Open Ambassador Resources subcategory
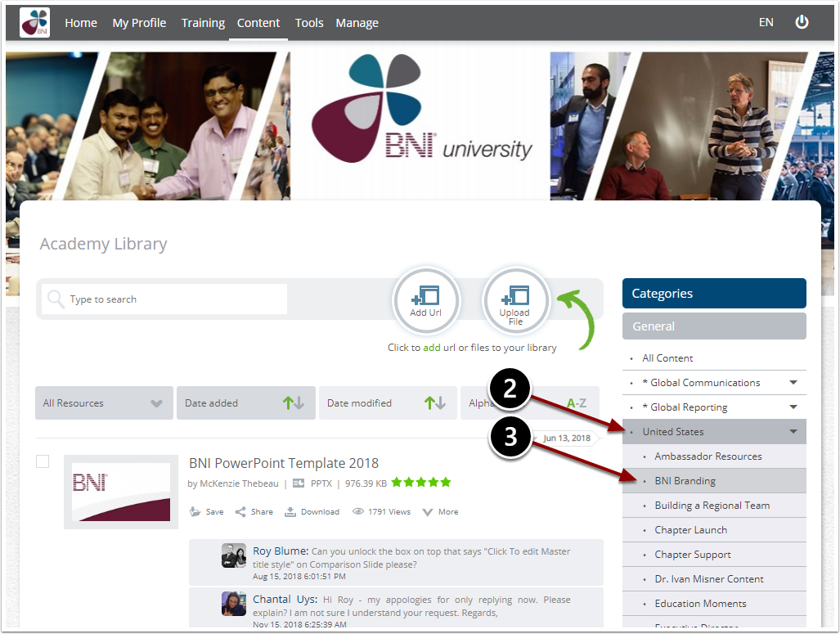The image size is (840, 634). point(714,456)
